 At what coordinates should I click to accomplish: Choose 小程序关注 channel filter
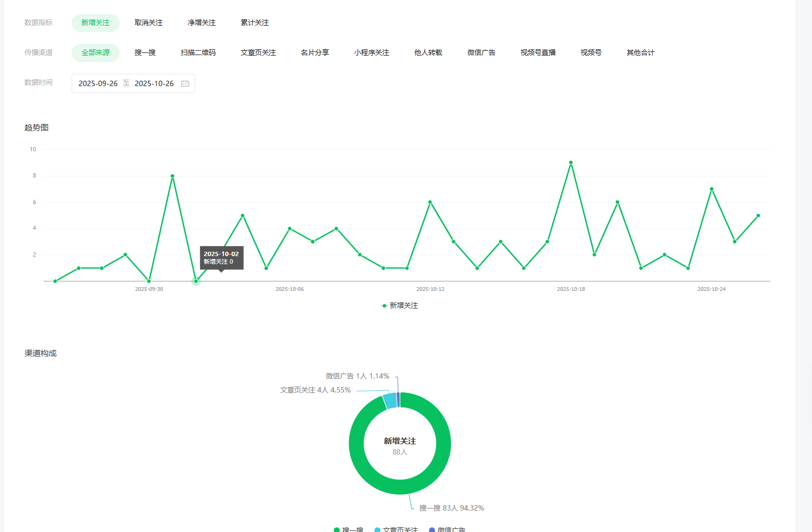pyautogui.click(x=372, y=52)
